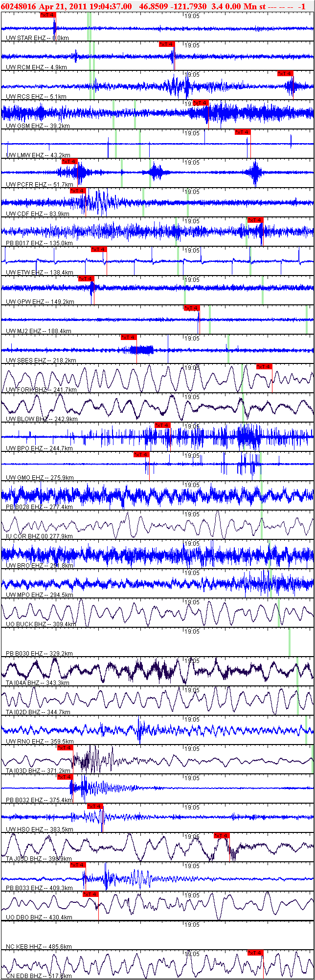Image resolution: width=315 pixels, height=980 pixels.
Task: Click the event ID 60248016 in header
Action: [x=19, y=6]
